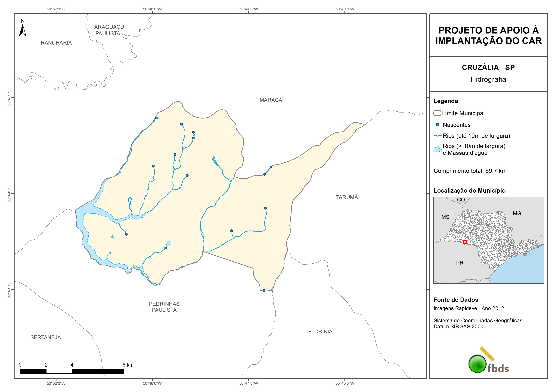Click the red location marker in inset map

tap(465, 242)
